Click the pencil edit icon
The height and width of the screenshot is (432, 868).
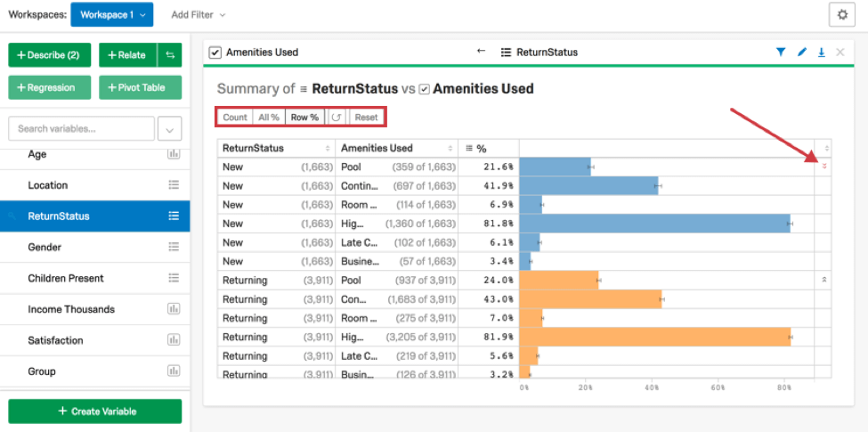[x=801, y=53]
